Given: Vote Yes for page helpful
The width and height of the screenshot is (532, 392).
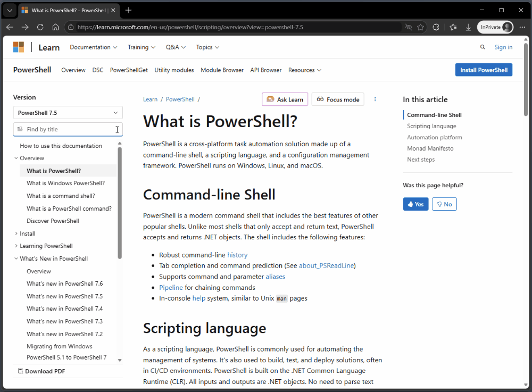Looking at the screenshot, I should pos(416,204).
